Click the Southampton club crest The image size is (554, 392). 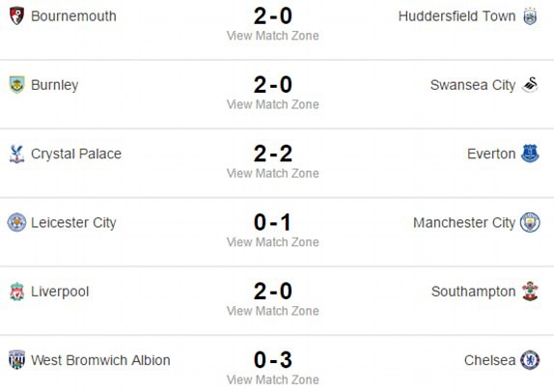(530, 292)
